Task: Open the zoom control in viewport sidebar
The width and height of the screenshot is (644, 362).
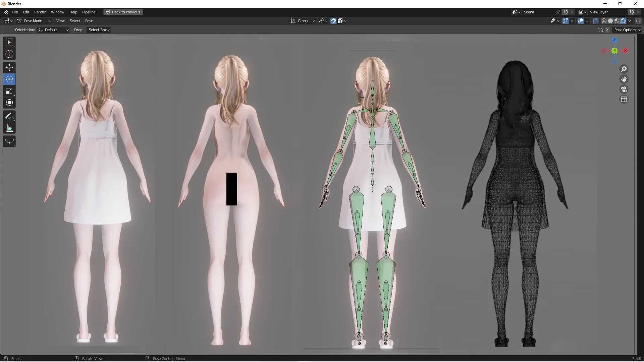Action: (x=624, y=69)
